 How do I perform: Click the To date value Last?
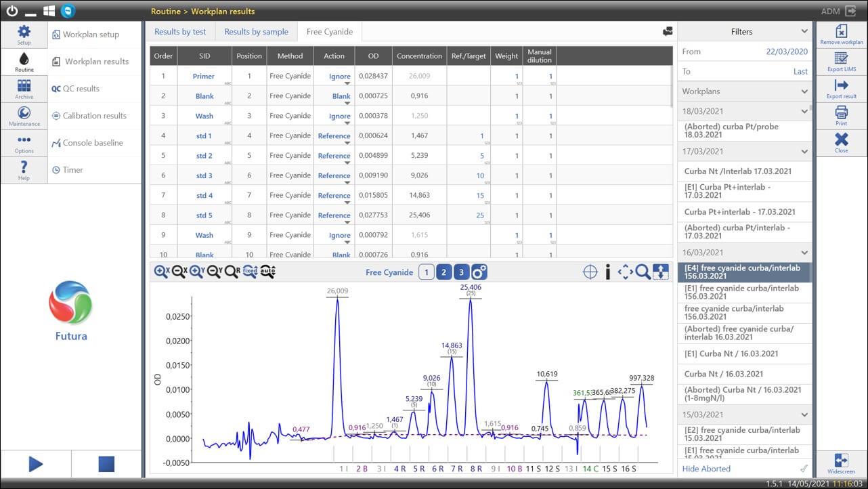click(800, 71)
